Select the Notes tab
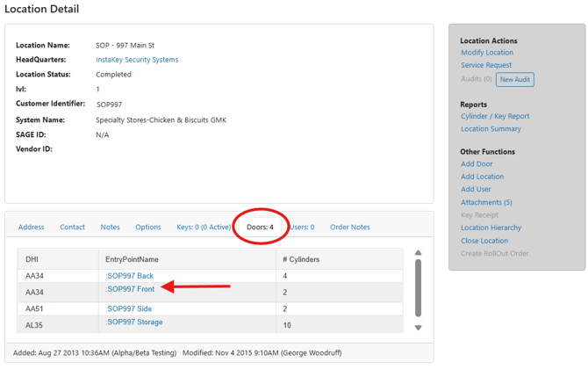This screenshot has height=369, width=588. point(110,227)
